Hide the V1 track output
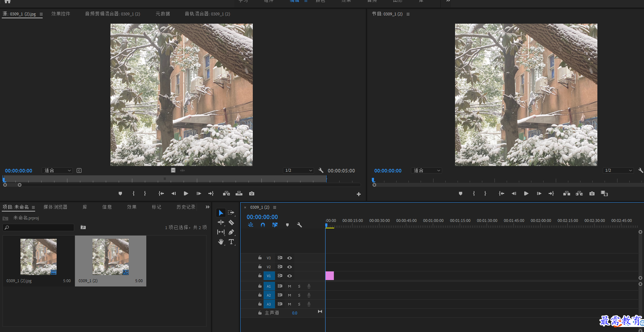Image resolution: width=644 pixels, height=332 pixels. (x=289, y=276)
